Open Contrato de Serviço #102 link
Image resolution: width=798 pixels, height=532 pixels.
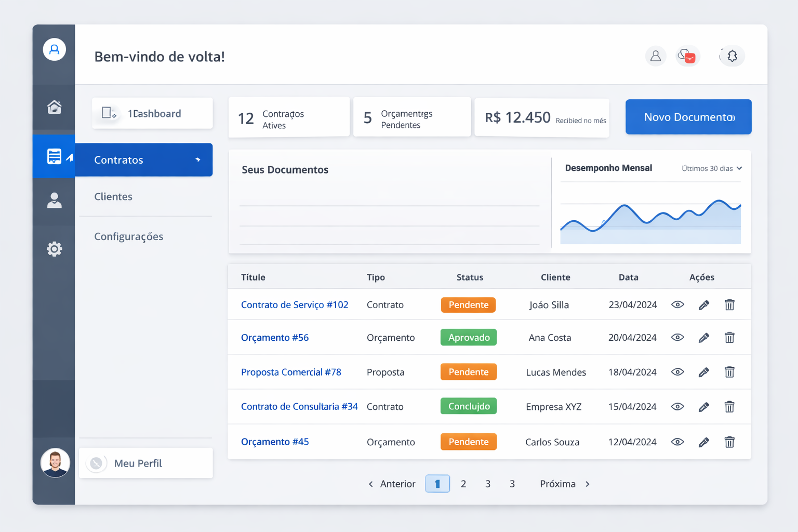tap(295, 305)
